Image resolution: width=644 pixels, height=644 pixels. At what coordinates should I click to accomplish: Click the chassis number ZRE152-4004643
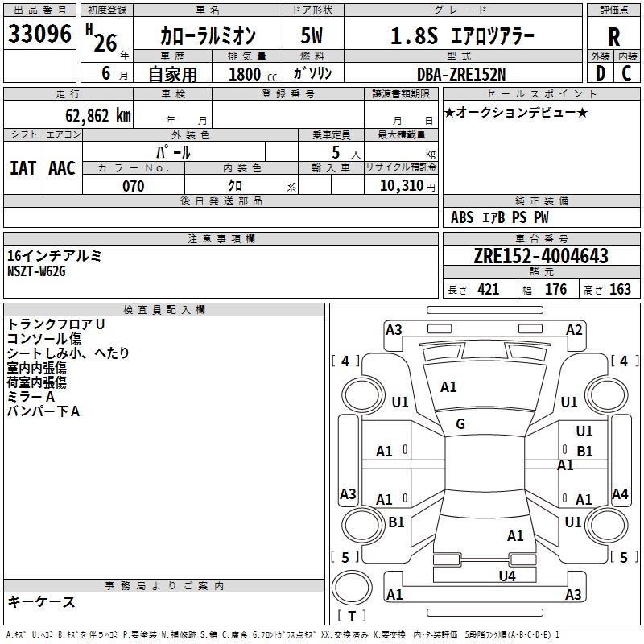[540, 257]
